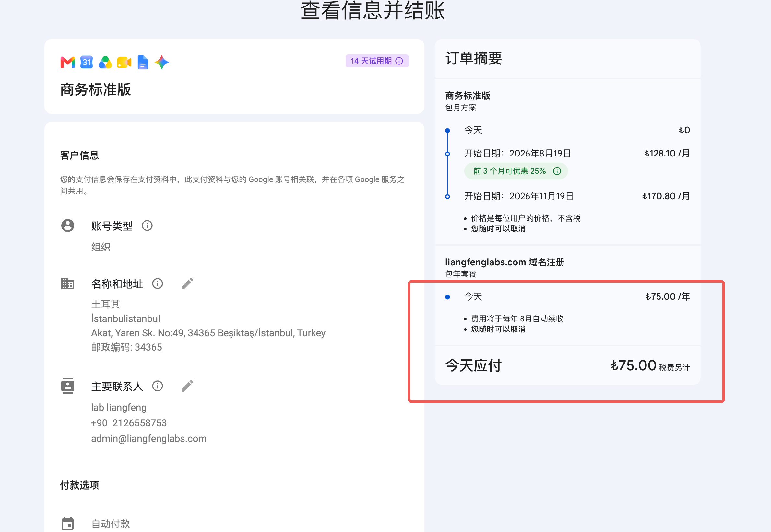Image resolution: width=771 pixels, height=532 pixels.
Task: Click the 组织 account type value
Action: coord(101,247)
